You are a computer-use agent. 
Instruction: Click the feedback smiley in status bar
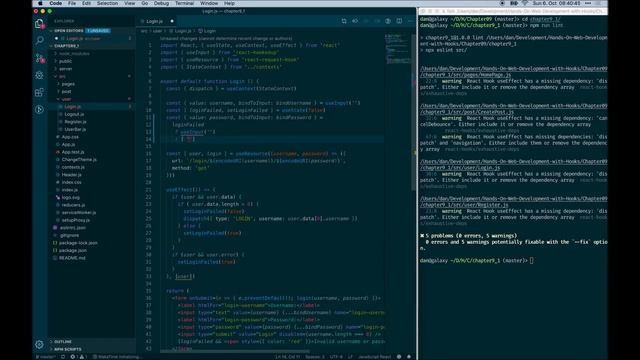tap(399, 357)
